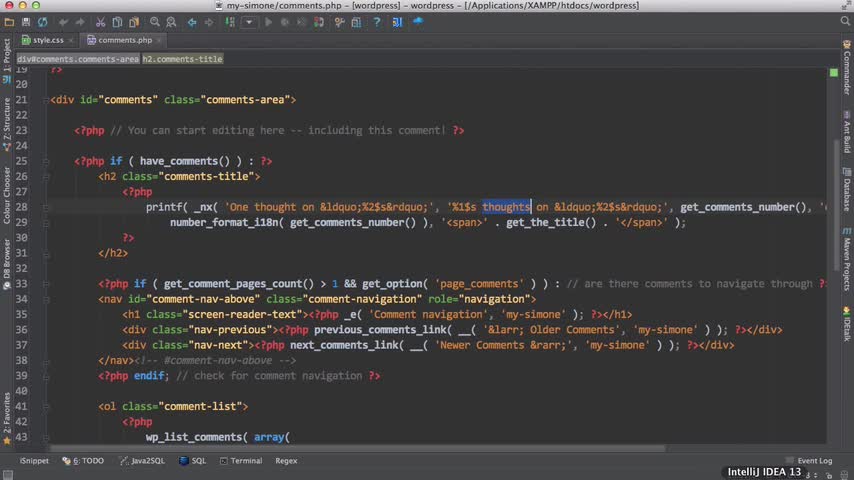Select h2.comments-title breadcrumb
Viewport: 854px width, 480px height.
182,59
